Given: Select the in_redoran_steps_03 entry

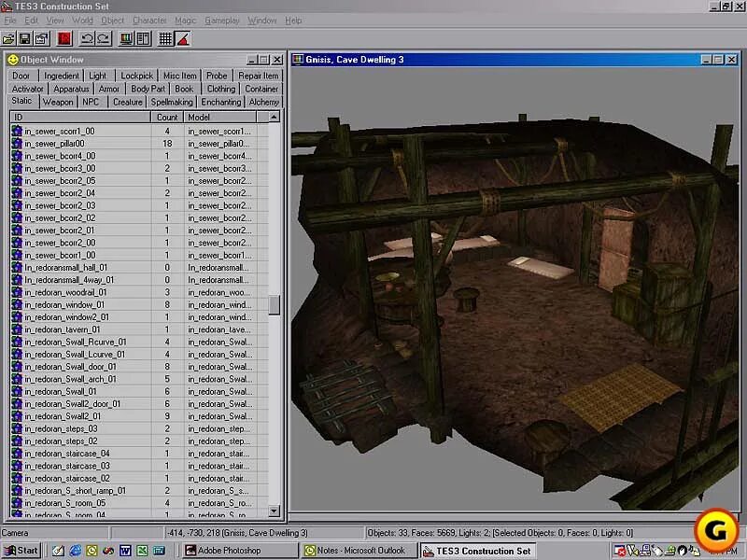Looking at the screenshot, I should 139,428.
